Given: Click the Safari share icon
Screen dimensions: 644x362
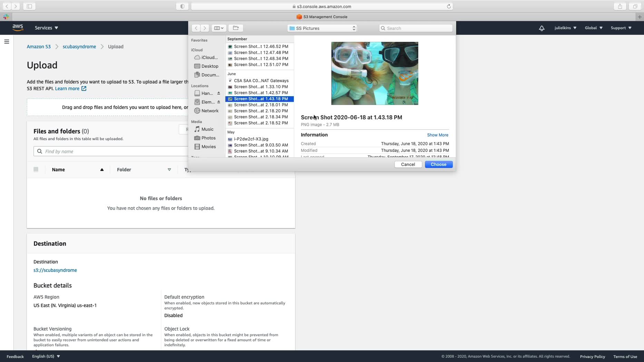Looking at the screenshot, I should click(620, 6).
